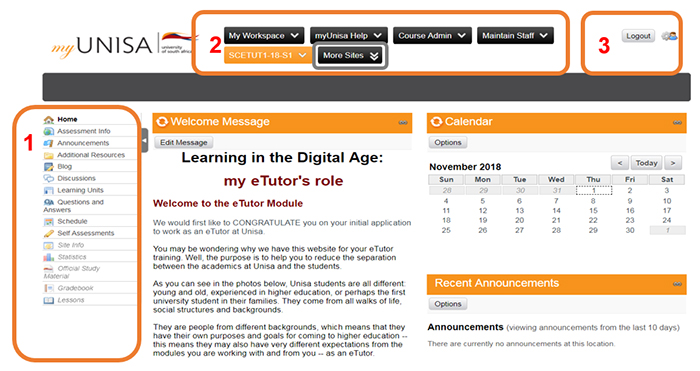The width and height of the screenshot is (700, 371).
Task: Click the refresh icon on Calendar panel
Action: [437, 121]
